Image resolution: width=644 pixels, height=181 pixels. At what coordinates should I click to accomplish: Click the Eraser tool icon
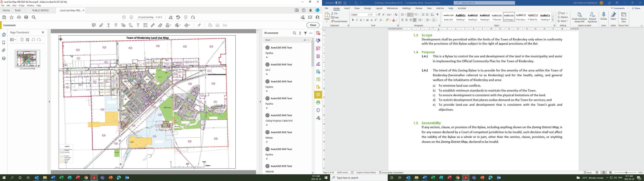pyautogui.click(x=160, y=25)
